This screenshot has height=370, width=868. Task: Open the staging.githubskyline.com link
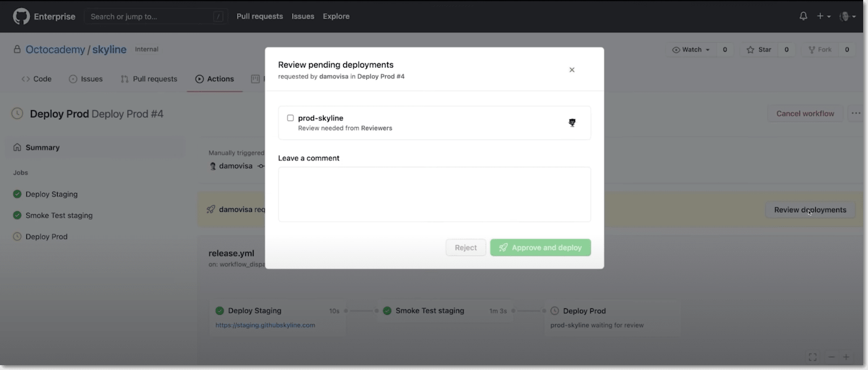pyautogui.click(x=265, y=325)
